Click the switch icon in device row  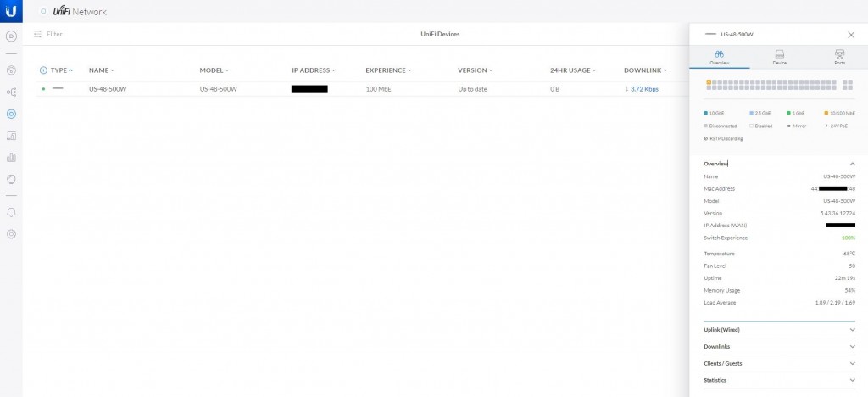pyautogui.click(x=58, y=88)
